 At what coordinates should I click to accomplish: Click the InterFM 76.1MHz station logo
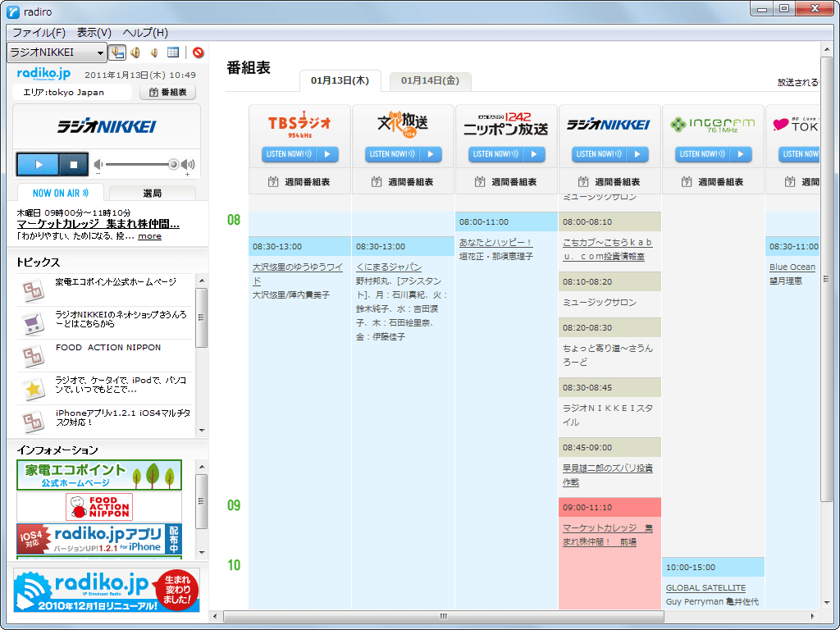[713, 125]
